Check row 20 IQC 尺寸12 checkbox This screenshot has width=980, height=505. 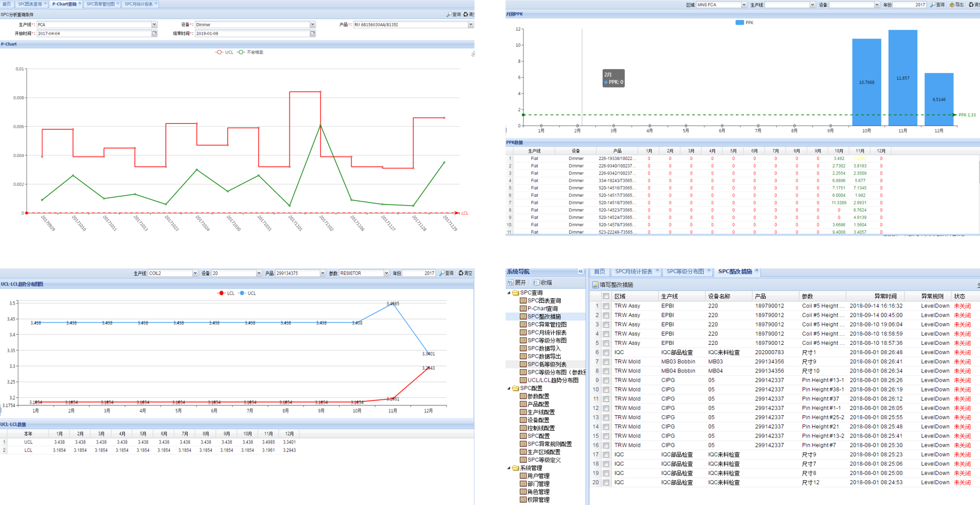point(606,483)
